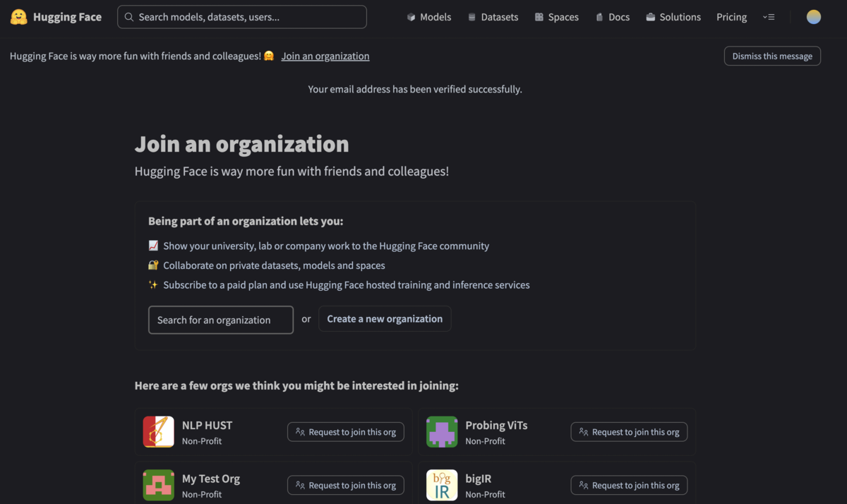The image size is (847, 504).
Task: Click 'Your email address has been verified successfully.'
Action: [415, 90]
